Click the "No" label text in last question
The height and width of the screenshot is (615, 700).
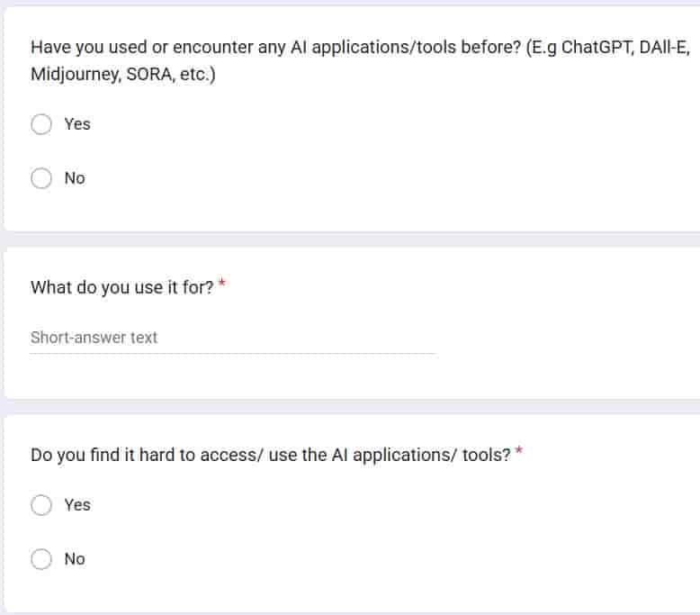point(75,559)
